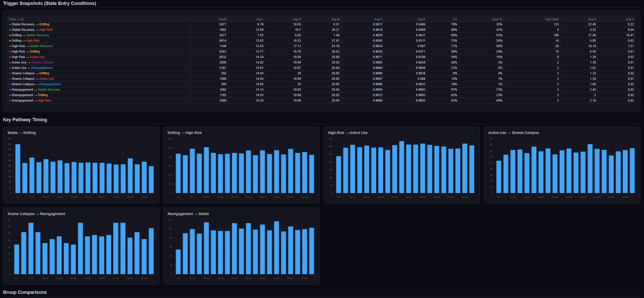
Task: Select the Reengagement → Drifting row label
Action: click(x=28, y=95)
